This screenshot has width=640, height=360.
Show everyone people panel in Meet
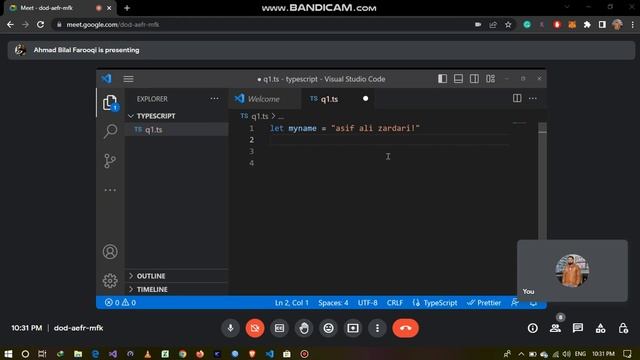555,328
